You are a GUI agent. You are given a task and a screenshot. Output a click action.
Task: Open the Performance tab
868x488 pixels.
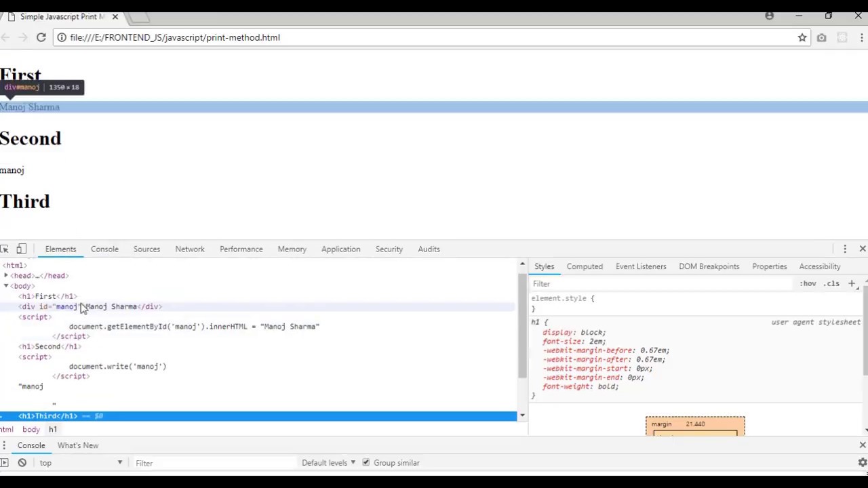click(x=241, y=249)
